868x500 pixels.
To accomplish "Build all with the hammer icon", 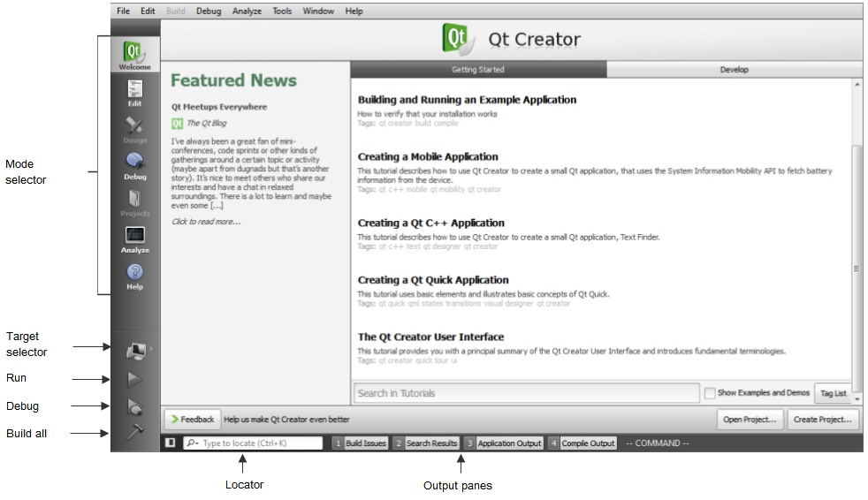I will [x=135, y=431].
